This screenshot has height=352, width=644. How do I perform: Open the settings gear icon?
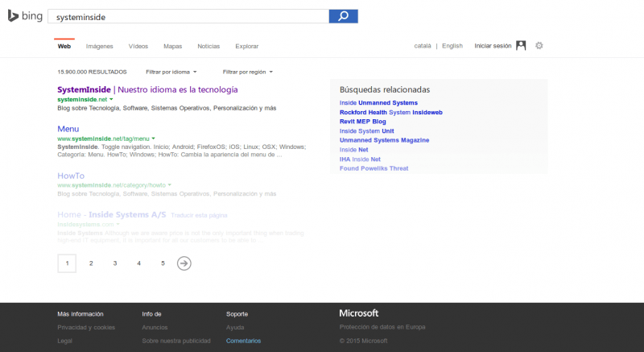tap(539, 46)
